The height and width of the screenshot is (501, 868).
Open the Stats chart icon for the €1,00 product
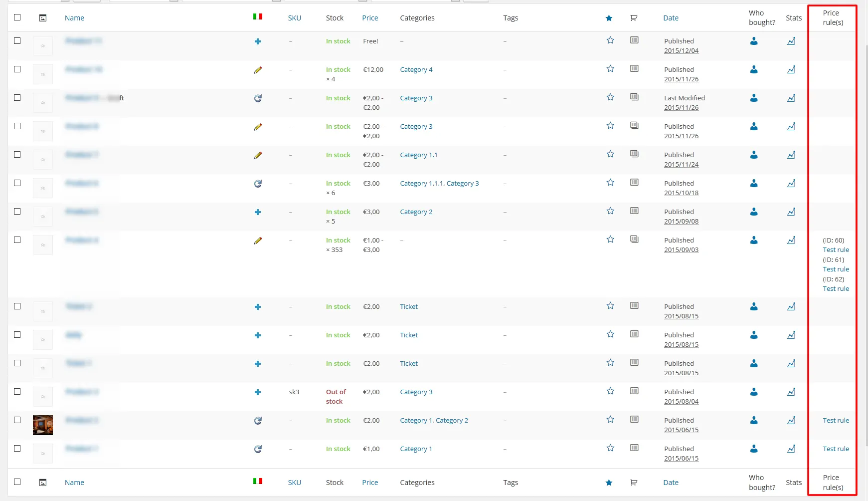[x=791, y=449]
